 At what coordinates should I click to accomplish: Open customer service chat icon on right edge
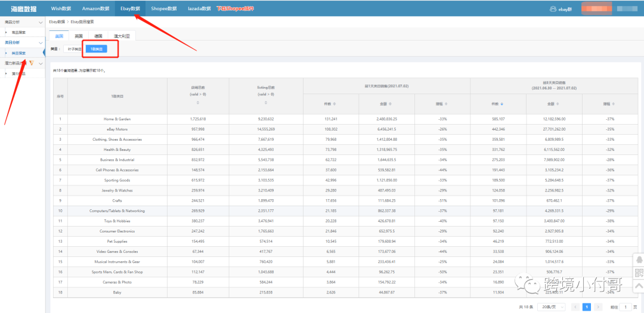638,261
